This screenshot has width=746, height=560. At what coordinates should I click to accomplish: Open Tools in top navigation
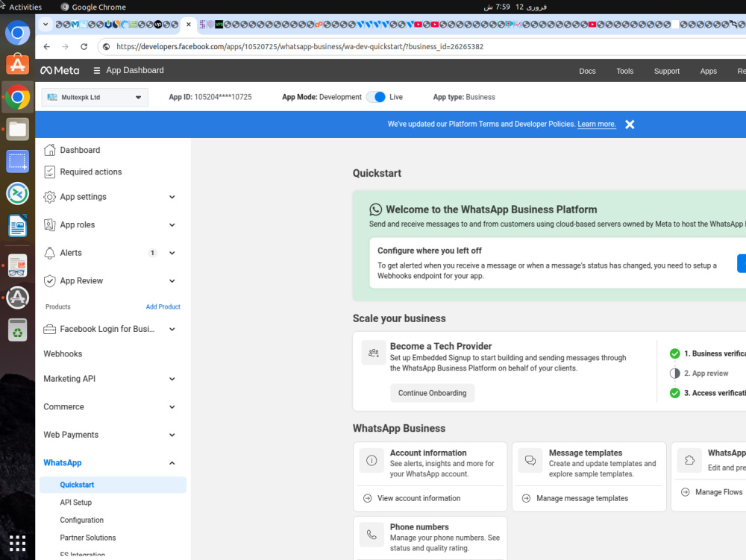coord(624,71)
